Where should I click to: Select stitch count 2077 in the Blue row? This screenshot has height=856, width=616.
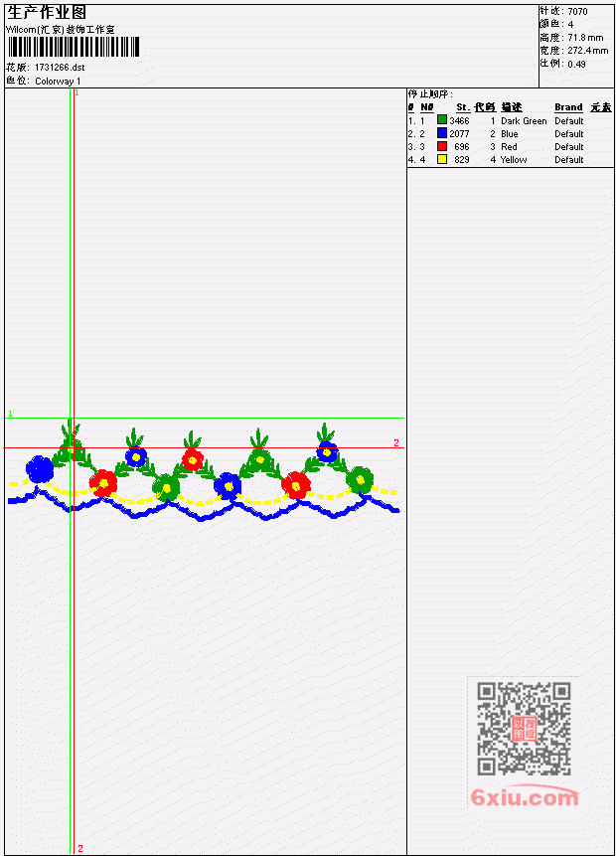tap(459, 134)
